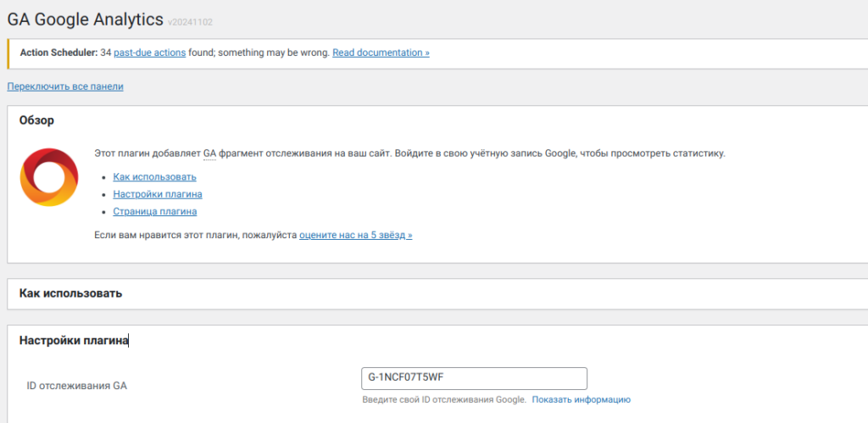
Task: Open the past-due actions link
Action: click(149, 53)
